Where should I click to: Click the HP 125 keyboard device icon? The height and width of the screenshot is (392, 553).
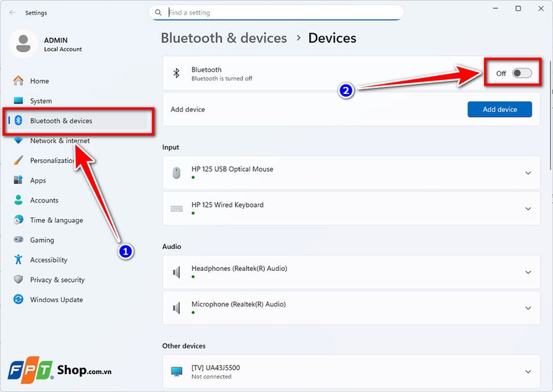coord(176,209)
